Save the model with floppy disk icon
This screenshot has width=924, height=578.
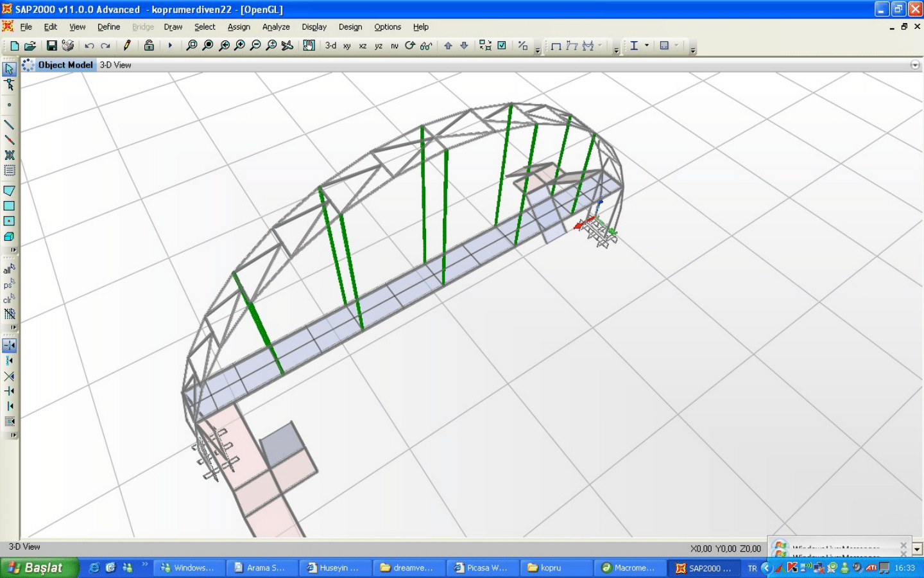[x=52, y=46]
